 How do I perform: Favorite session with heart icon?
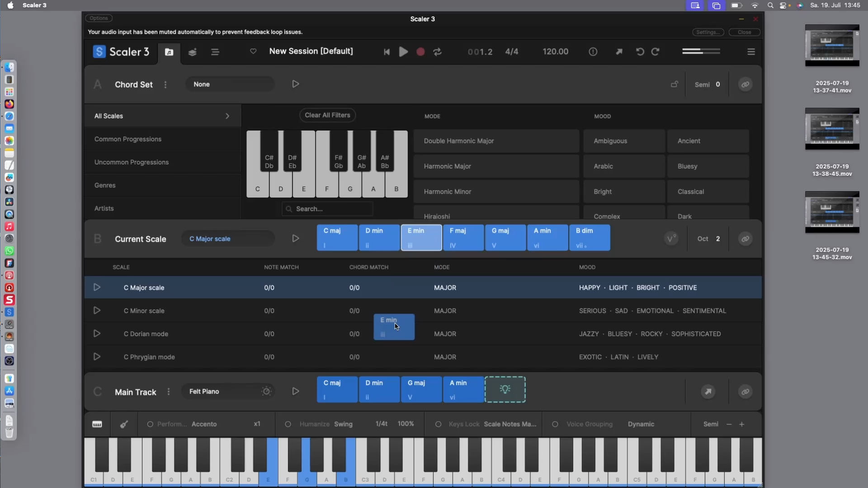(253, 52)
